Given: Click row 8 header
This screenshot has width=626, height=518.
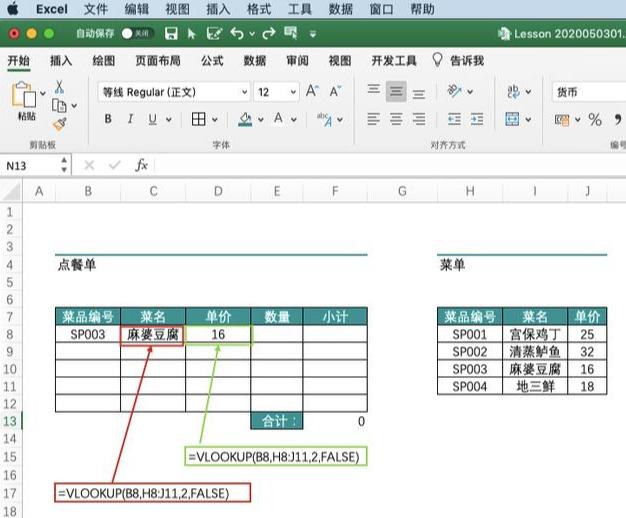Looking at the screenshot, I should pos(10,334).
